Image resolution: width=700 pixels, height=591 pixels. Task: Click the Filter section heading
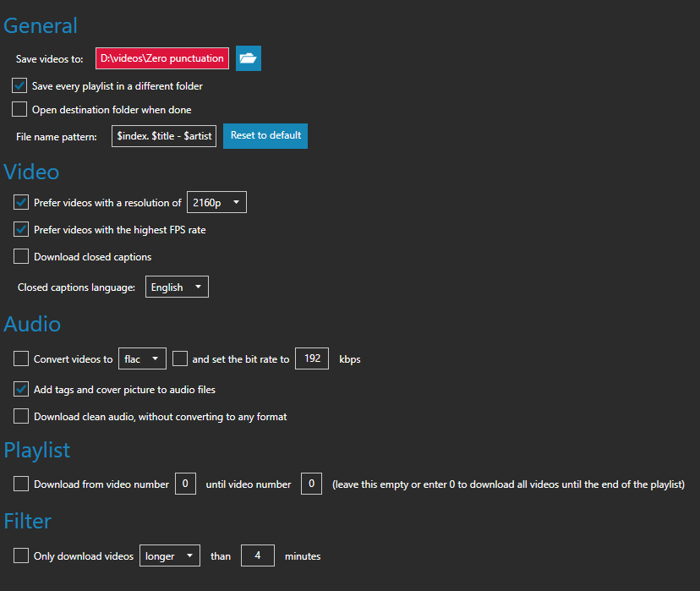pos(28,522)
